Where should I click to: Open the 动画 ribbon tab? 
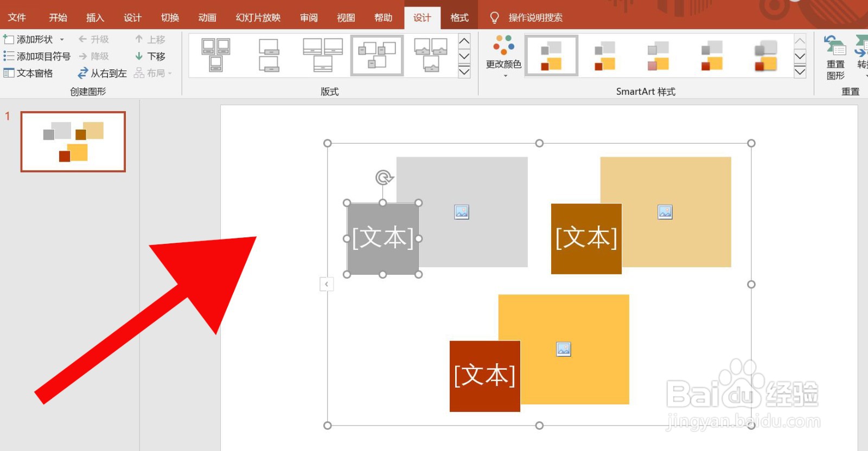coord(207,17)
